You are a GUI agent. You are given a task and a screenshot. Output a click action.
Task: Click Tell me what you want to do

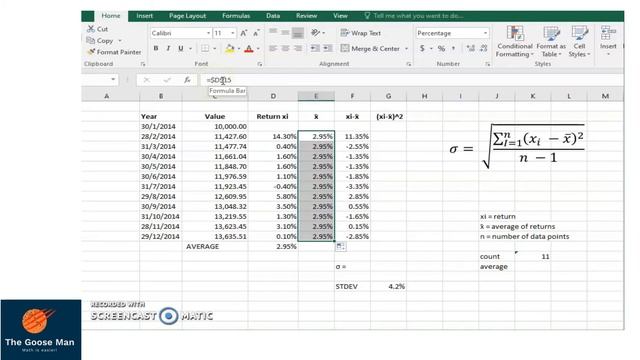pos(413,16)
